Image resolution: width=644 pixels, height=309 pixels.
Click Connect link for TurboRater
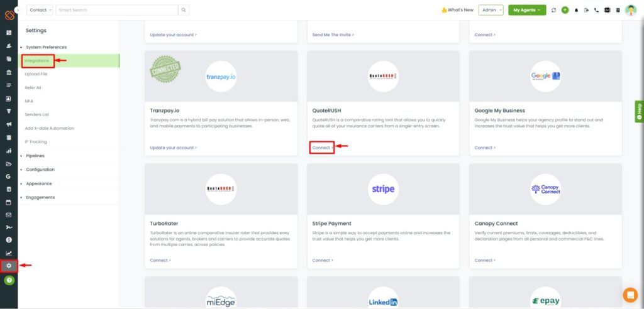160,260
